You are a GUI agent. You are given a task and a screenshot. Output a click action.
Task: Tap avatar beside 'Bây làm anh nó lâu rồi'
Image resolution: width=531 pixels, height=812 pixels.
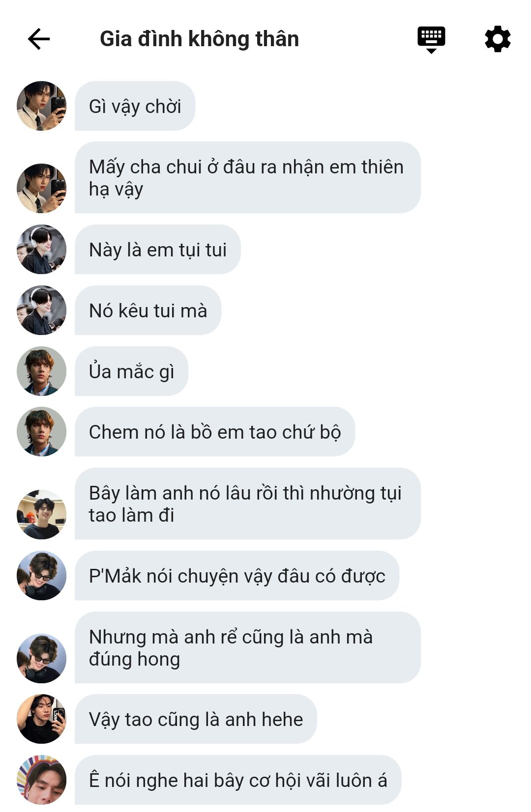pos(41,514)
